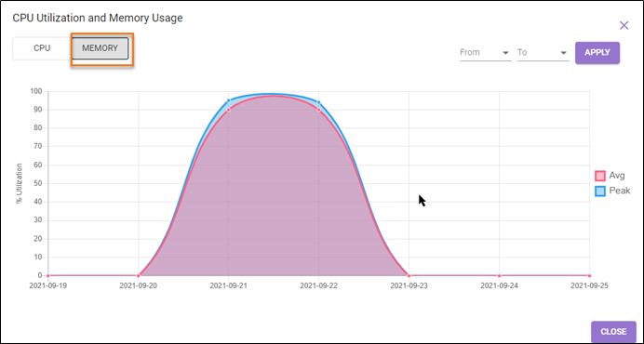Image resolution: width=644 pixels, height=344 pixels.
Task: Select Peak data point on 2021-09-22
Action: click(318, 102)
